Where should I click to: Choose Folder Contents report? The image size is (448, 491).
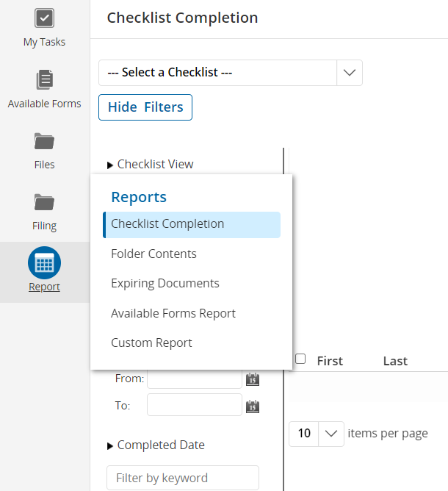(x=153, y=254)
